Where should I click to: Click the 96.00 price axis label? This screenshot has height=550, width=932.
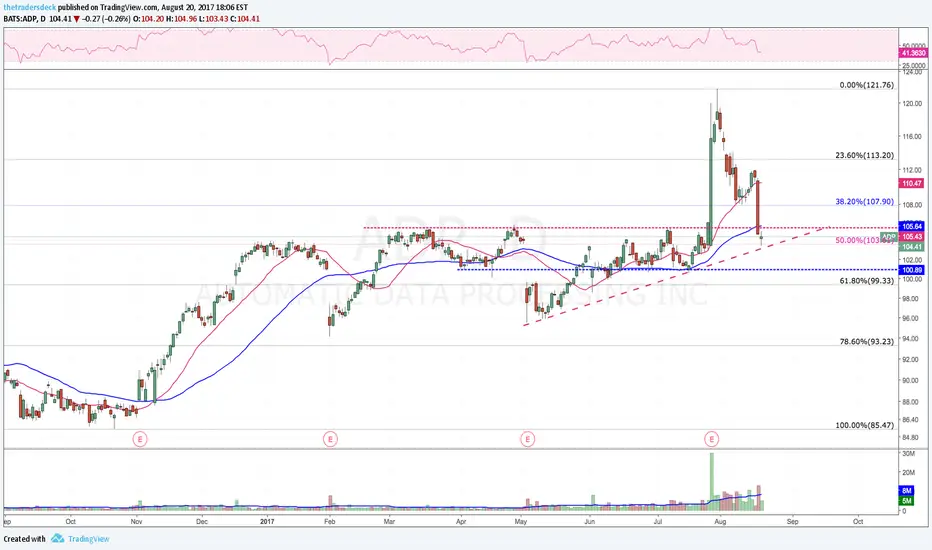[x=910, y=319]
